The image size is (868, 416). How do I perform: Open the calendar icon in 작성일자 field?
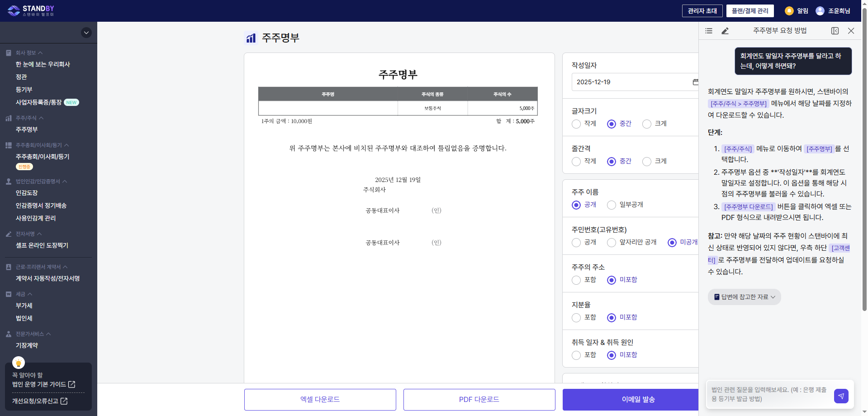[x=695, y=82]
